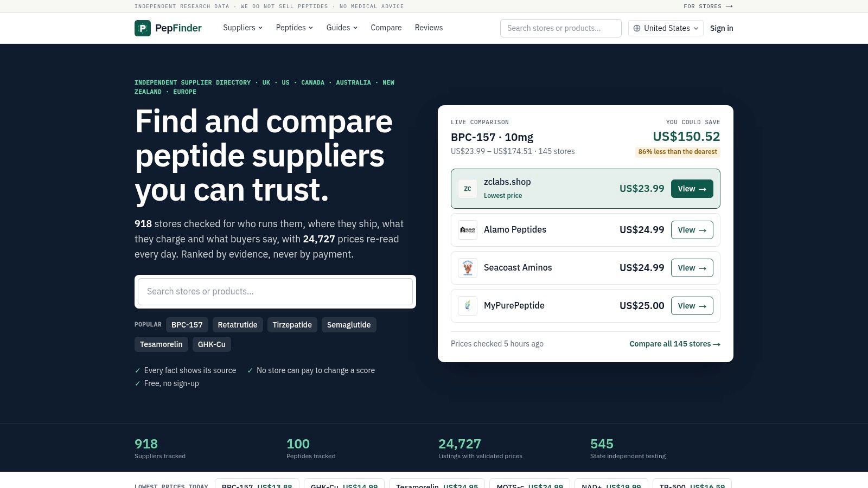Open the For Stores link
Screen dimensions: 868x488
(709, 7)
